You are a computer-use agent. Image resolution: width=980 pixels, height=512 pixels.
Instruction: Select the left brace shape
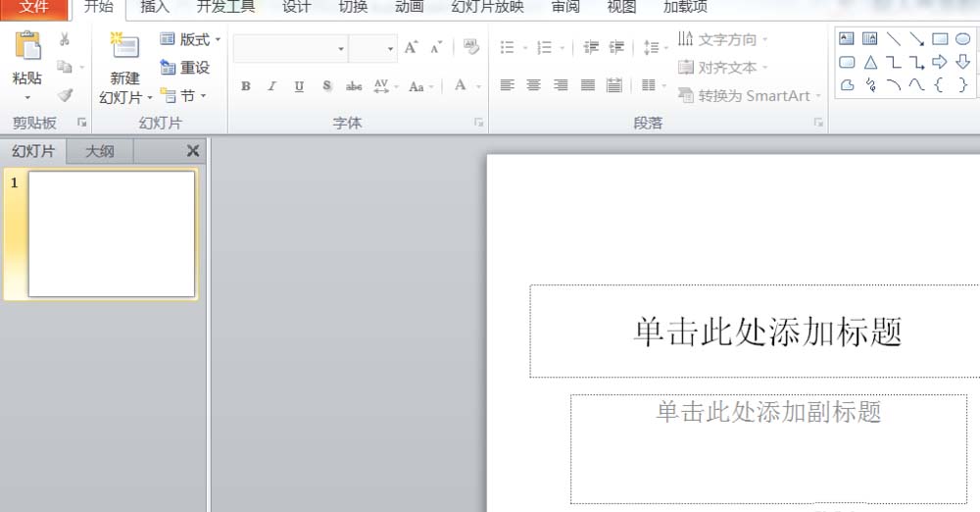coord(939,84)
